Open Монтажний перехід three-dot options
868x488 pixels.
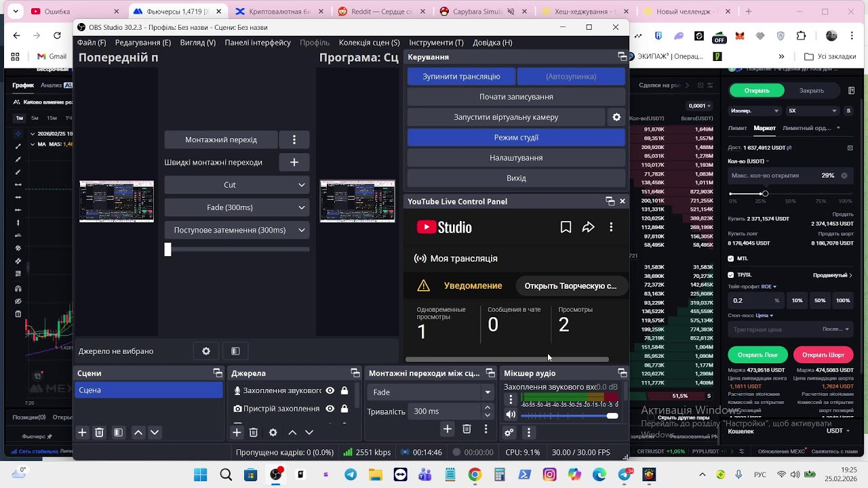point(294,140)
